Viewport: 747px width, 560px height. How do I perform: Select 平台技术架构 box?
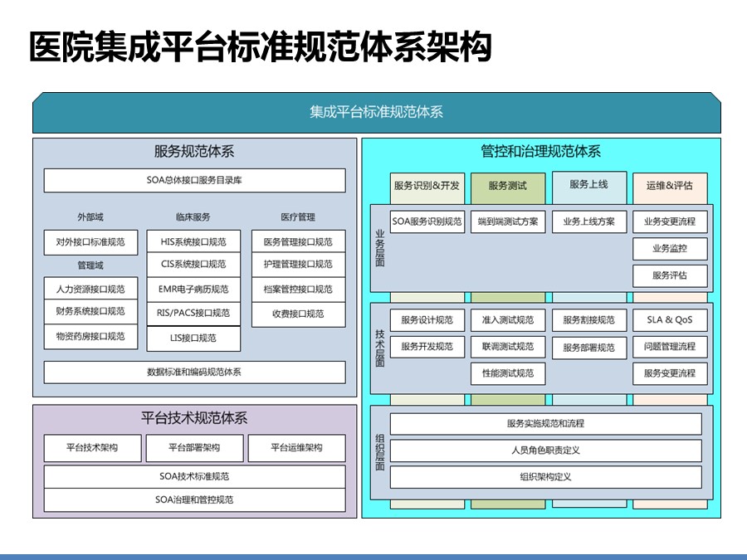[x=92, y=448]
